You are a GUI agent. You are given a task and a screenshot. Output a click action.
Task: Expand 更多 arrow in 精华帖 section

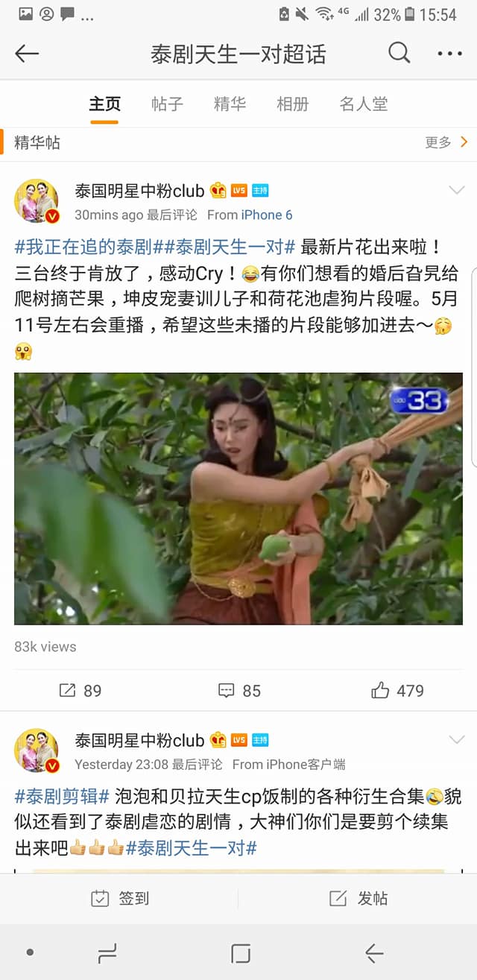[x=464, y=142]
